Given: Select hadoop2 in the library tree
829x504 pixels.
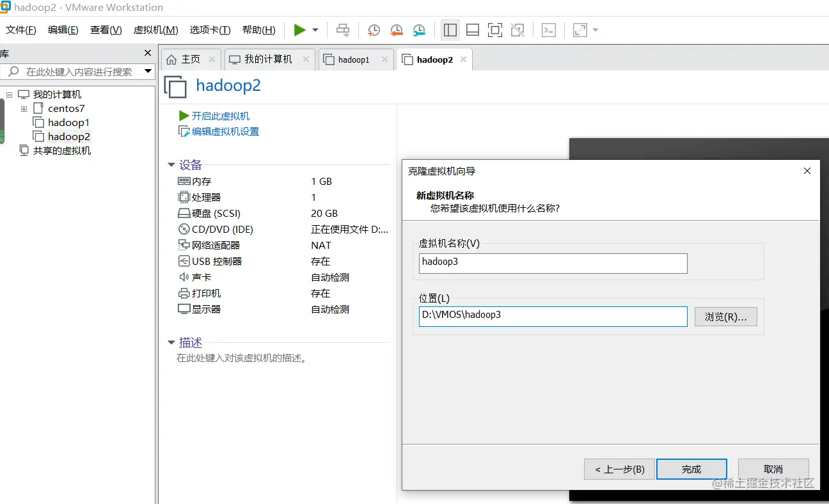Looking at the screenshot, I should pyautogui.click(x=68, y=137).
